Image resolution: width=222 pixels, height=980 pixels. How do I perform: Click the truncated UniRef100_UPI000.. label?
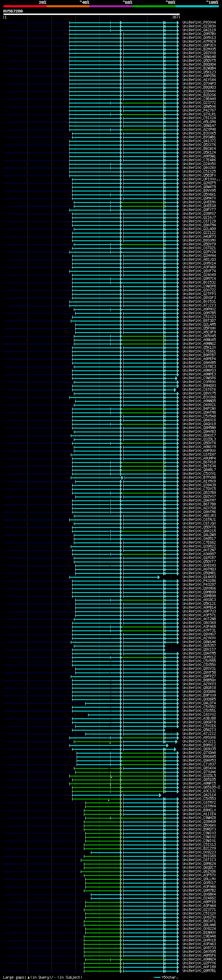point(201,179)
